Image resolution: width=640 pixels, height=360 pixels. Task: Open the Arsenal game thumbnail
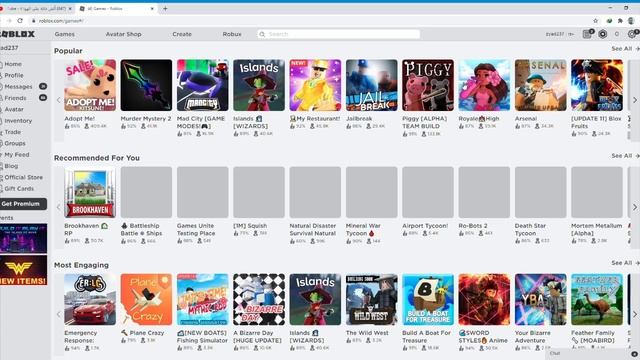coord(540,85)
